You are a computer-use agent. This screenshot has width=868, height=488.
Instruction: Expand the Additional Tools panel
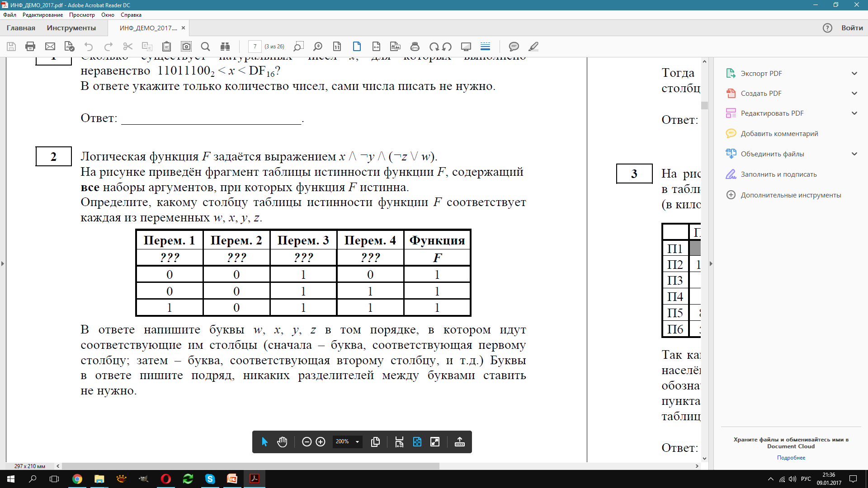783,195
